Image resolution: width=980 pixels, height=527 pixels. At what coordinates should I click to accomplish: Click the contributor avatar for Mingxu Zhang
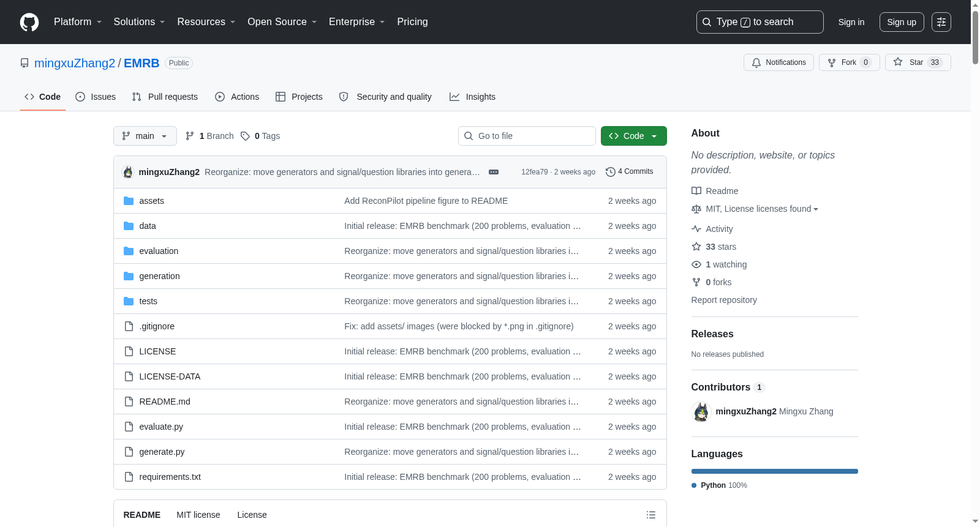click(x=701, y=411)
